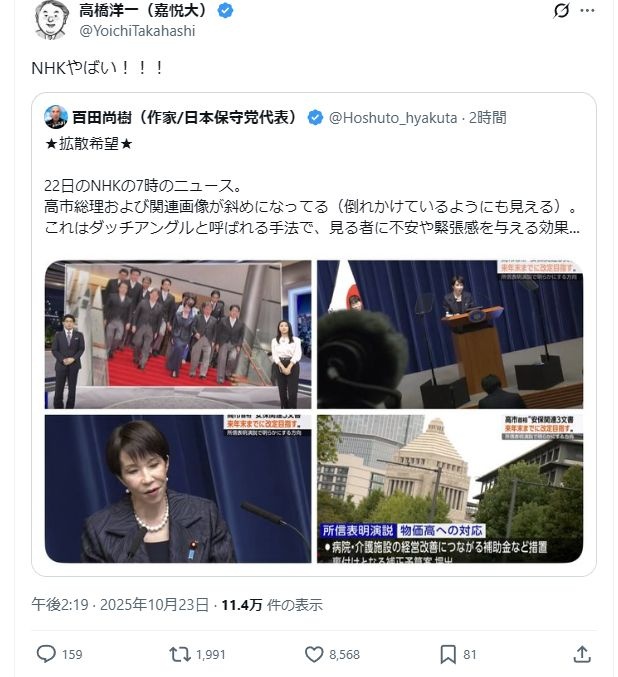Open the close-up image of woman with pearls
This screenshot has width=618, height=677.
178,489
